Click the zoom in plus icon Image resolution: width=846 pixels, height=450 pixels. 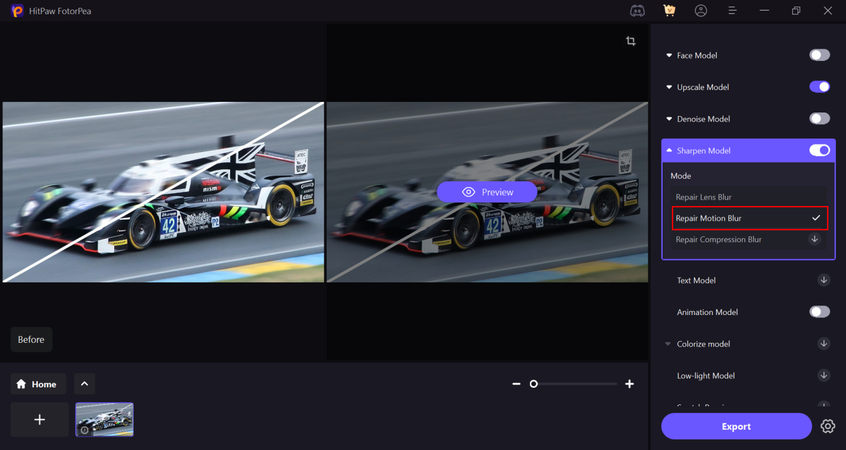tap(629, 384)
